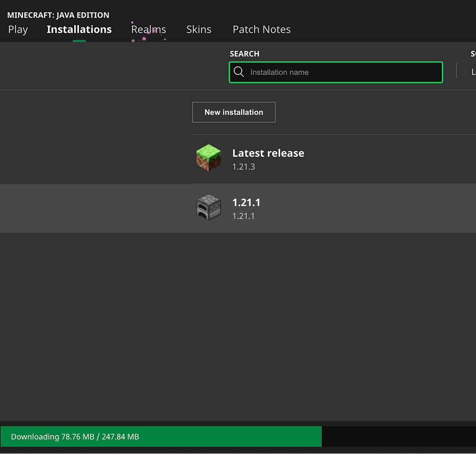This screenshot has width=476, height=454.
Task: Click the Installation name search field
Action: tap(336, 72)
